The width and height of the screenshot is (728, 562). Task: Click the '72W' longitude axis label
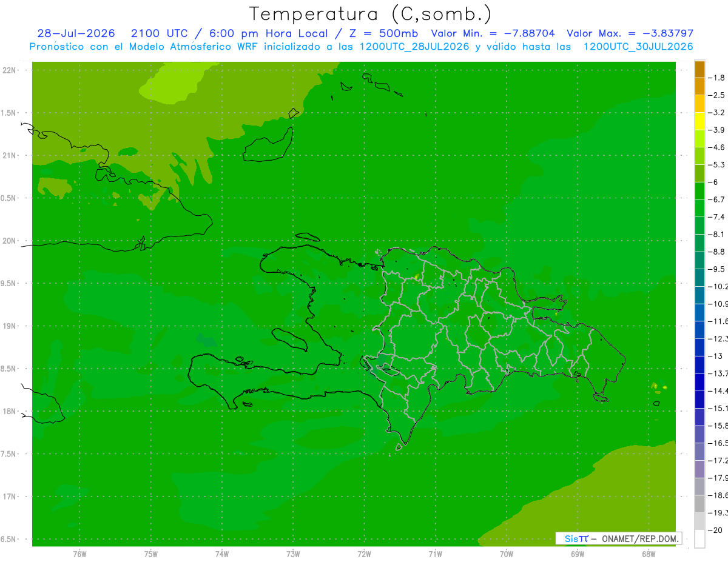364,554
